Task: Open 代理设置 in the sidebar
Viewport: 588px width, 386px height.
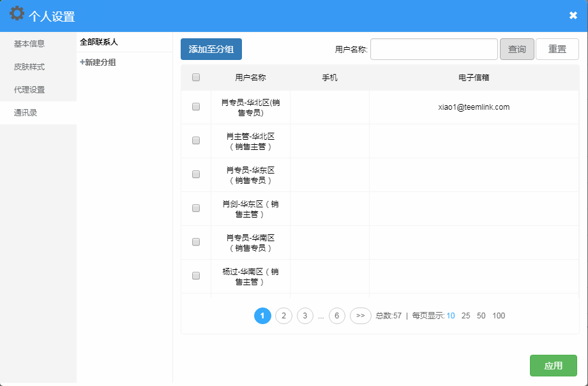Action: pyautogui.click(x=29, y=90)
